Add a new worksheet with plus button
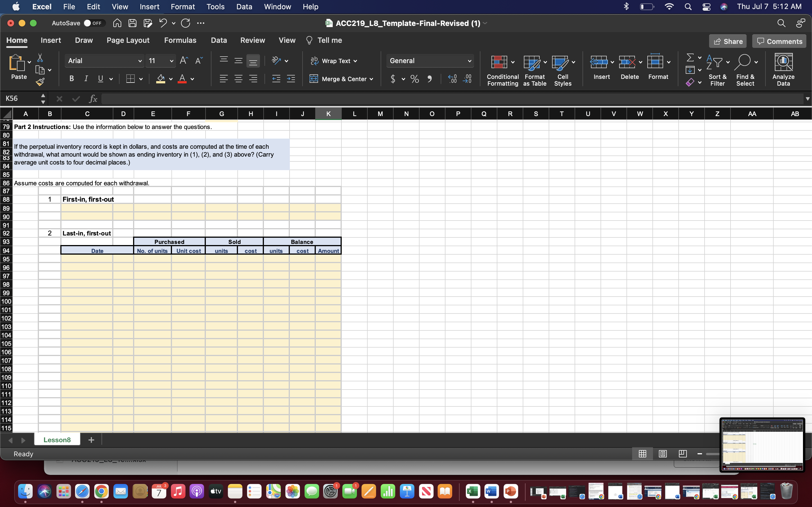The width and height of the screenshot is (812, 507). click(x=91, y=440)
